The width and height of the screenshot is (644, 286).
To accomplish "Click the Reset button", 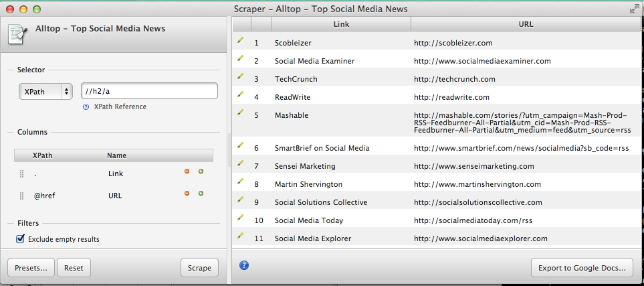I will pos(74,268).
